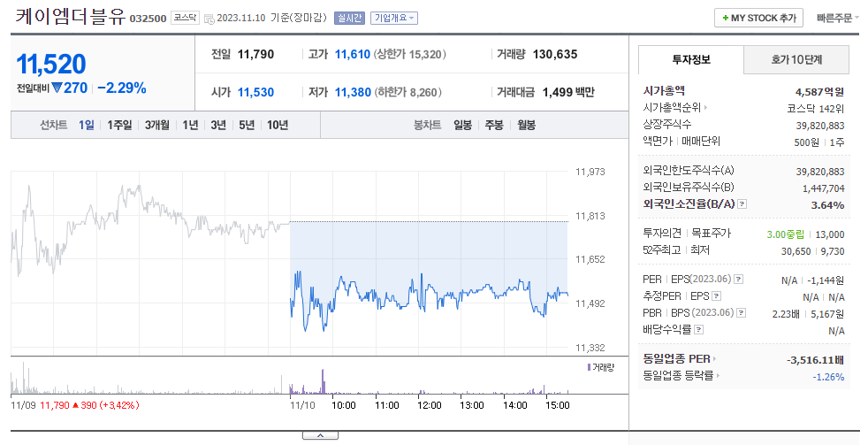Switch to the 호가10단계 tab
This screenshot has height=445, width=868.
[796, 60]
